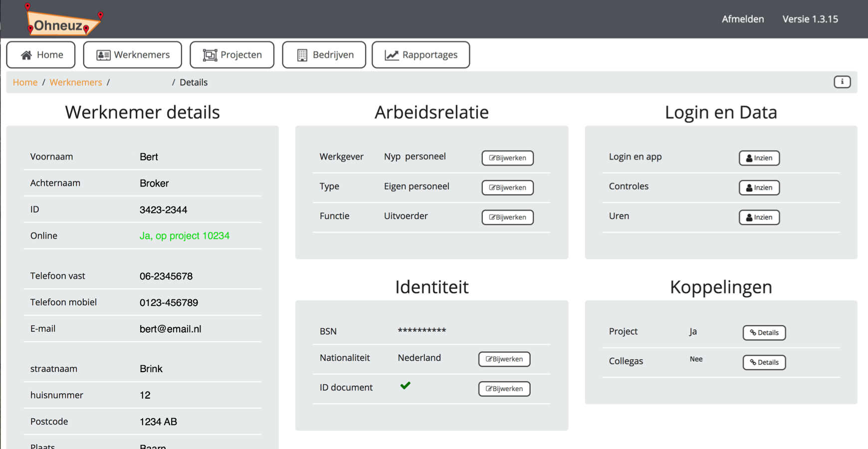Click Afmelden in the top bar
The width and height of the screenshot is (868, 449).
[743, 19]
